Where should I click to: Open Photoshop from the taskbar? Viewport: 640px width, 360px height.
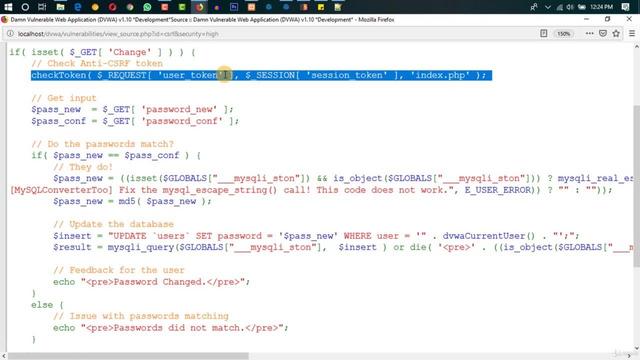tap(234, 7)
